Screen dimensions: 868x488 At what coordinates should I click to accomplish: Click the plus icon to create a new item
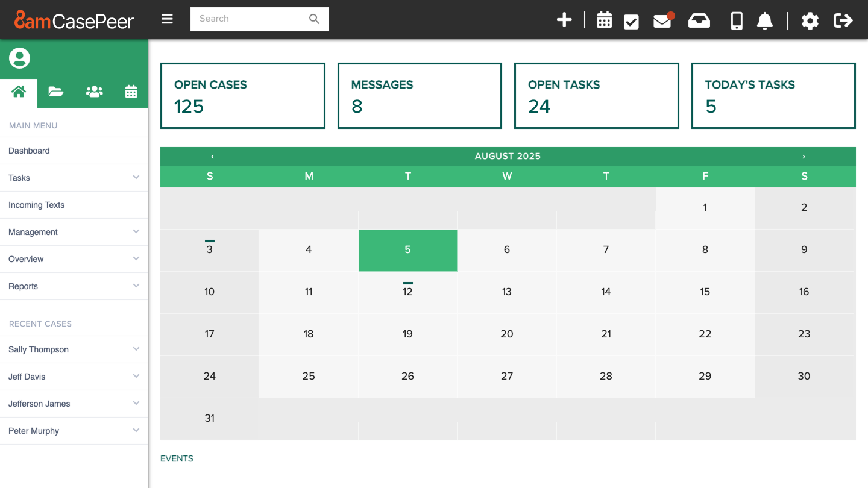tap(564, 20)
